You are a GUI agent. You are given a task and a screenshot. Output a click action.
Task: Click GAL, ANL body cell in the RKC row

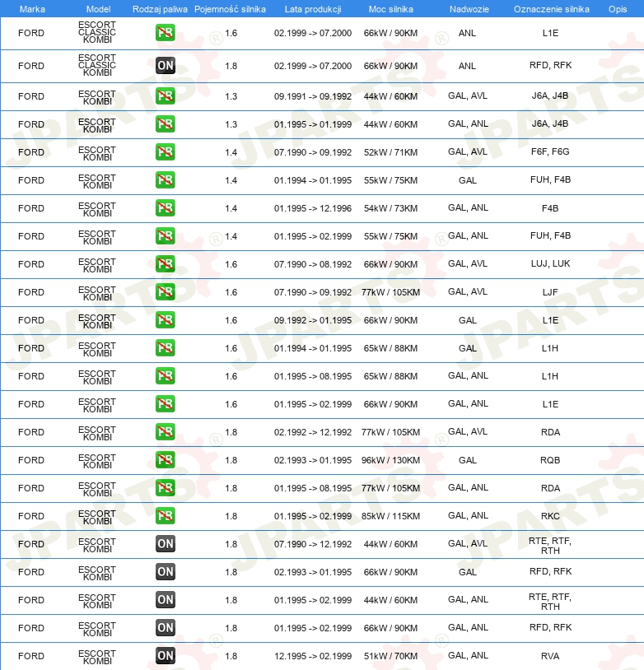pyautogui.click(x=468, y=515)
